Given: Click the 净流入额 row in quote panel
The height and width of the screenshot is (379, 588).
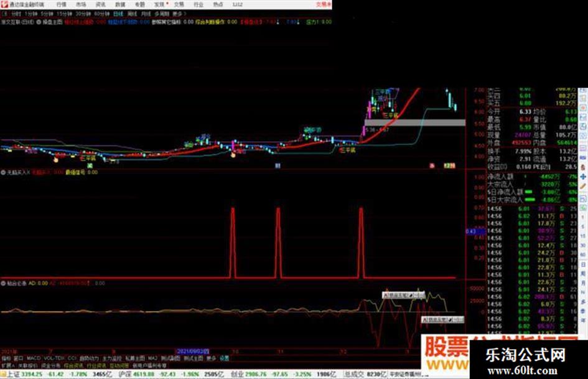Looking at the screenshot, I should [532, 177].
